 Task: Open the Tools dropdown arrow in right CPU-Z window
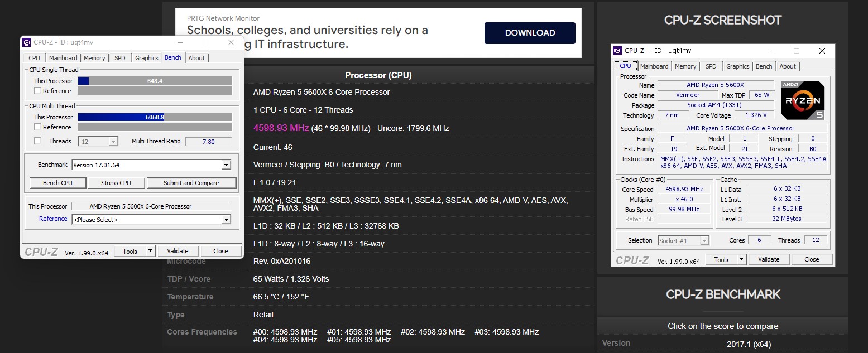point(741,259)
